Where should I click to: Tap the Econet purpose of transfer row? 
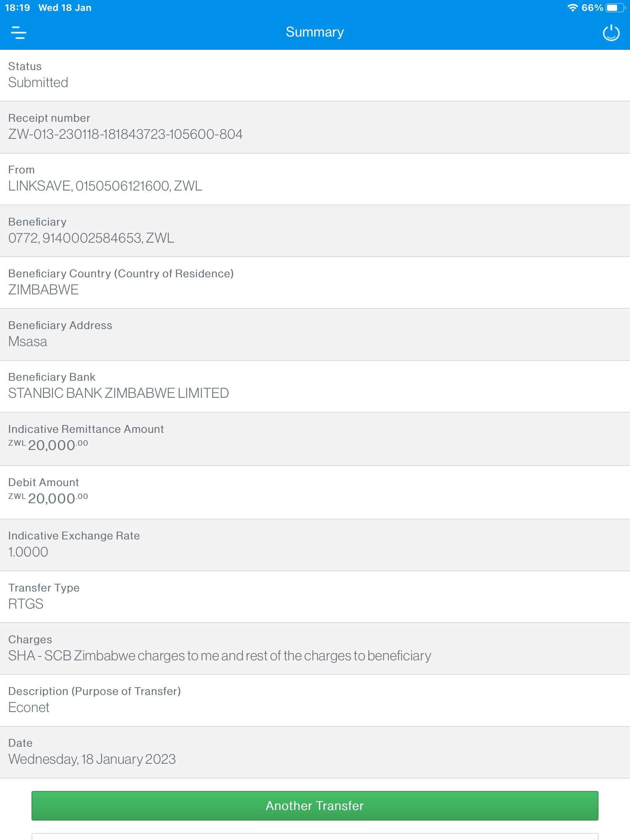click(315, 700)
